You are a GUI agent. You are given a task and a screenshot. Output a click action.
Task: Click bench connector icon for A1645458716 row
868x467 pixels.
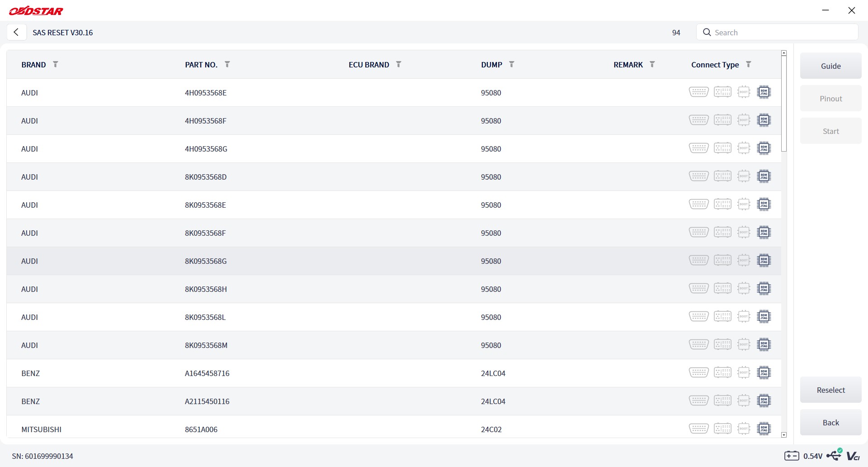click(x=723, y=373)
